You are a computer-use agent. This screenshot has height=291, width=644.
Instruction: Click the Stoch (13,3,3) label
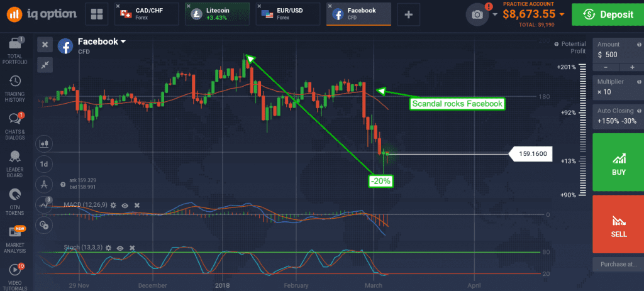coord(83,248)
